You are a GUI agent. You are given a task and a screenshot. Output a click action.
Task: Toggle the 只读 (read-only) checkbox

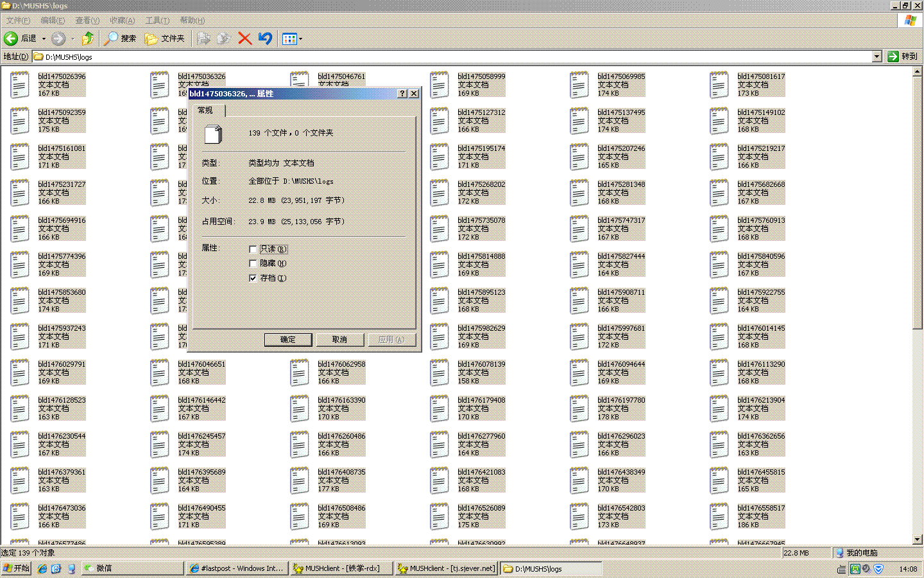253,249
